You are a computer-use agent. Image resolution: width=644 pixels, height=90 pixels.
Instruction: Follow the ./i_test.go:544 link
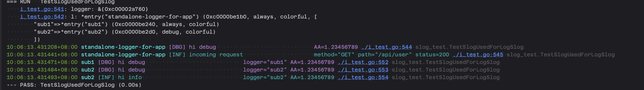pyautogui.click(x=386, y=47)
